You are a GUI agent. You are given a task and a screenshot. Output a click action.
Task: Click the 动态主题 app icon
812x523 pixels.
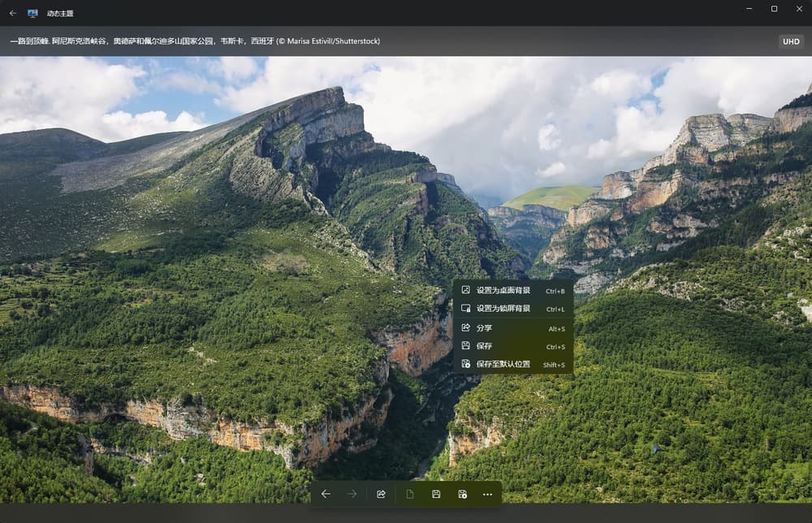(x=32, y=13)
